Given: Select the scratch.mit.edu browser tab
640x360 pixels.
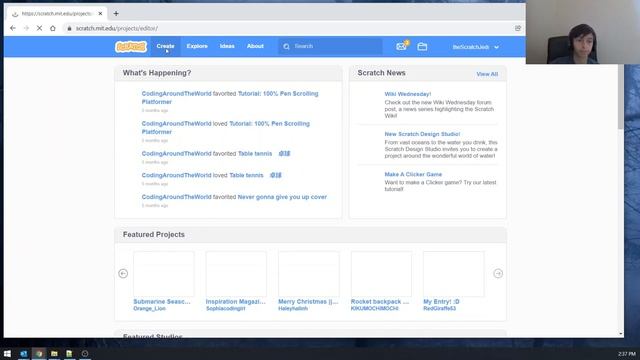Looking at the screenshot, I should [x=57, y=13].
